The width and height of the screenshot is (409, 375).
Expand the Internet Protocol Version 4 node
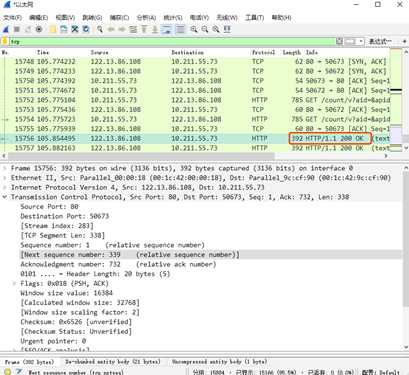4,188
